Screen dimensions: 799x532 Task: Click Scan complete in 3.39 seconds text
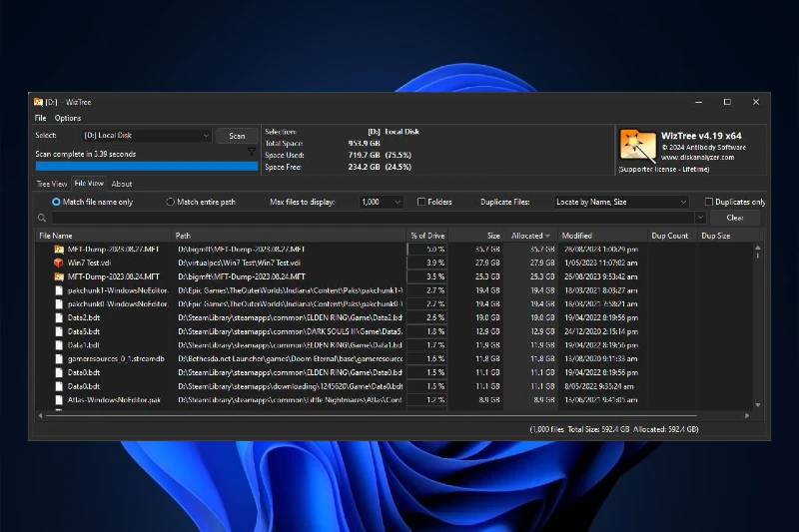click(86, 154)
